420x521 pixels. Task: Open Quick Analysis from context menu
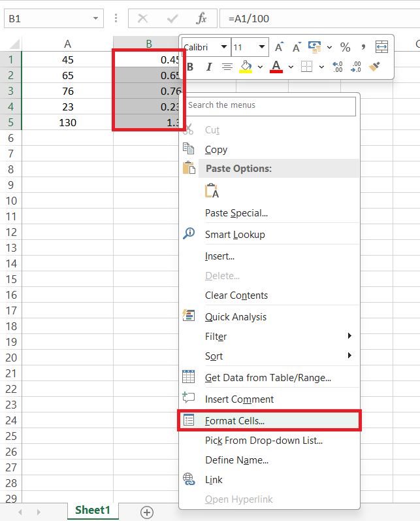pyautogui.click(x=236, y=317)
